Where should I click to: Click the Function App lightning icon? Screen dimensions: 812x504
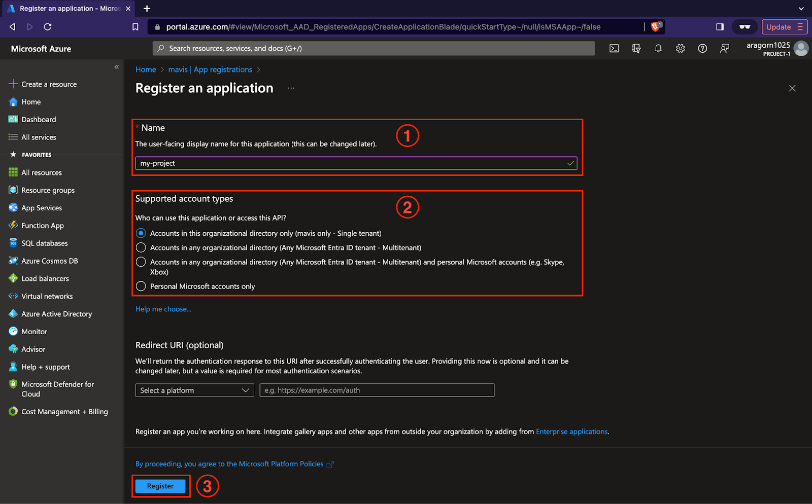coord(13,225)
